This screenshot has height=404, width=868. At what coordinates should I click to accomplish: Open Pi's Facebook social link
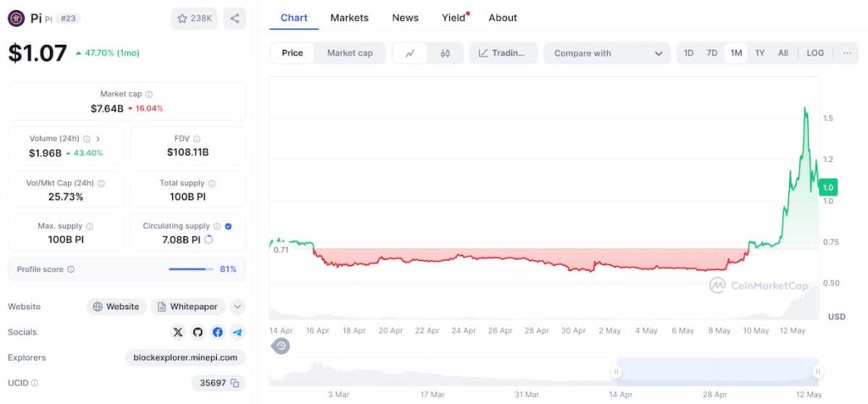[x=218, y=332]
